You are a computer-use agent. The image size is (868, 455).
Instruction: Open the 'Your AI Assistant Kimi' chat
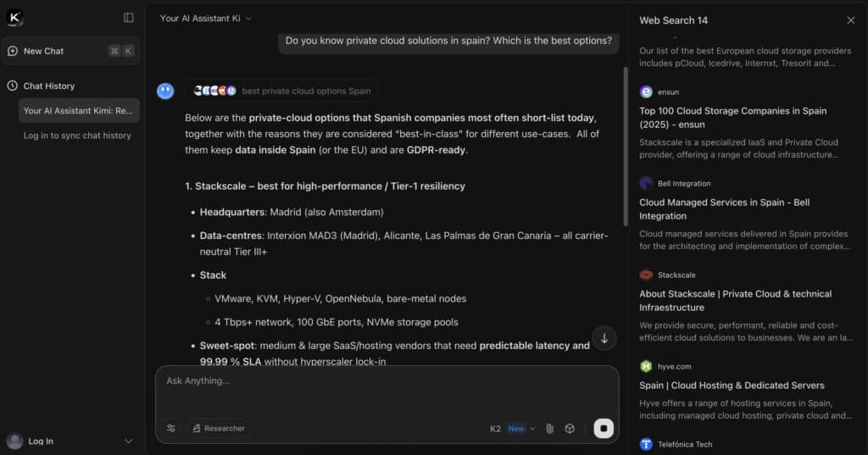click(78, 111)
